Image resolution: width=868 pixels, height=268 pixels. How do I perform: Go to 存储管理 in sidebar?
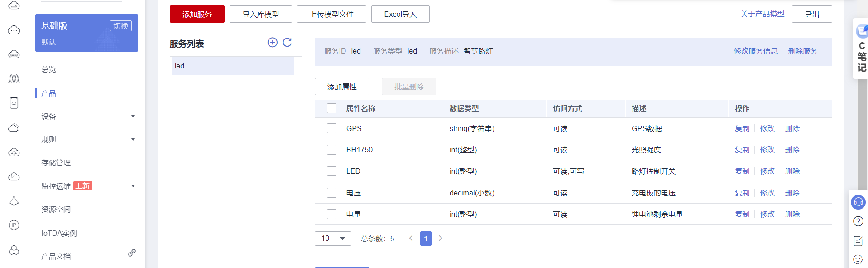click(x=56, y=162)
